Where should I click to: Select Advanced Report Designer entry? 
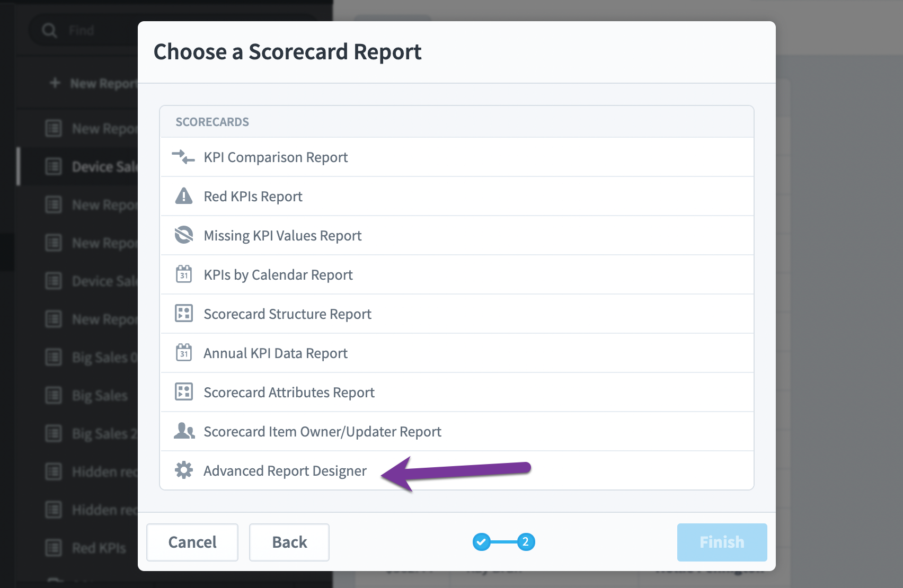pyautogui.click(x=457, y=470)
